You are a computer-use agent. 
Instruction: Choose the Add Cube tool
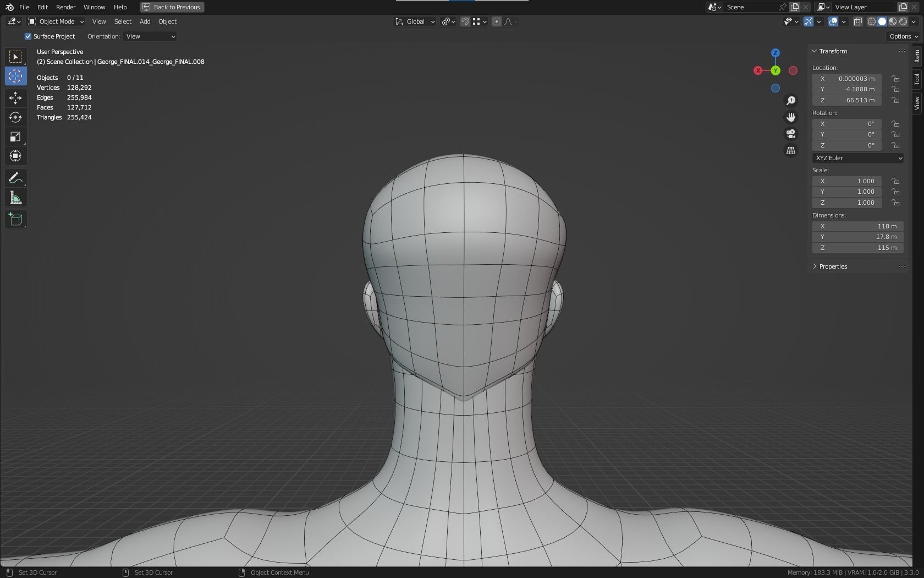(15, 220)
